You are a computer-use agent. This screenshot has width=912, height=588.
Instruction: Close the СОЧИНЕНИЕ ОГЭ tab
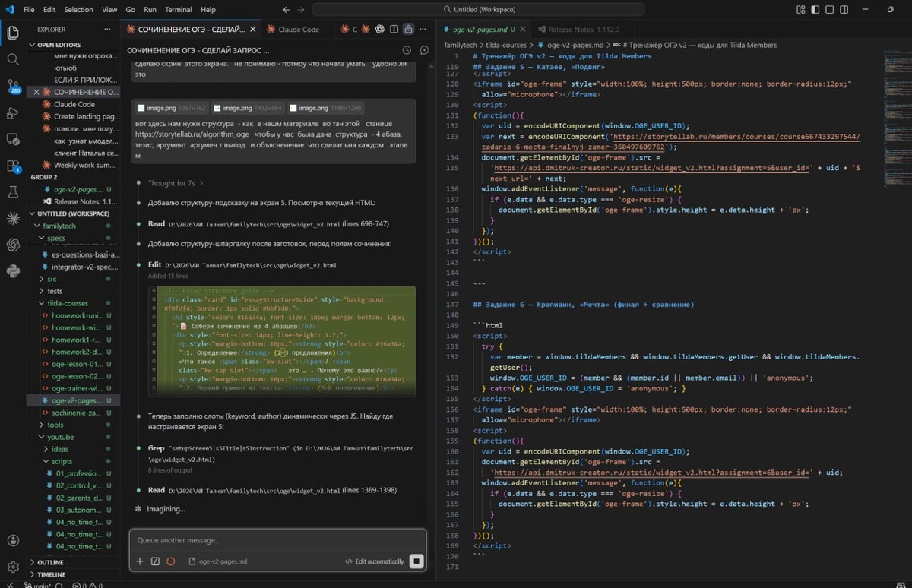(254, 29)
